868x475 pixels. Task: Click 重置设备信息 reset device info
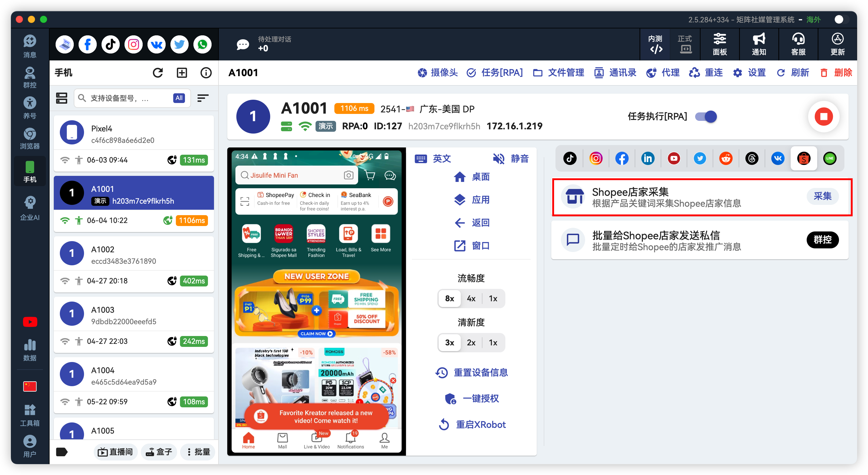[x=471, y=372]
